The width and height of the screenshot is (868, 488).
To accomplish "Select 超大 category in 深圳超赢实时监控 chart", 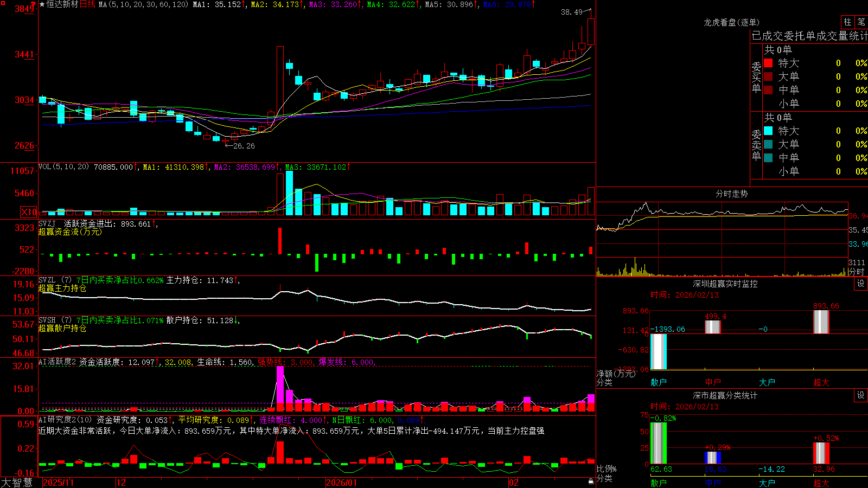I will coord(821,382).
